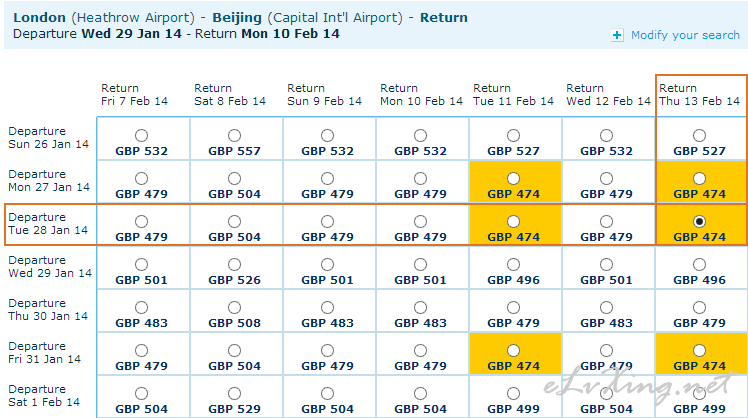Click the Return Thu 13 Feb 14 column header
Viewport: 748px width, 418px height.
(699, 94)
